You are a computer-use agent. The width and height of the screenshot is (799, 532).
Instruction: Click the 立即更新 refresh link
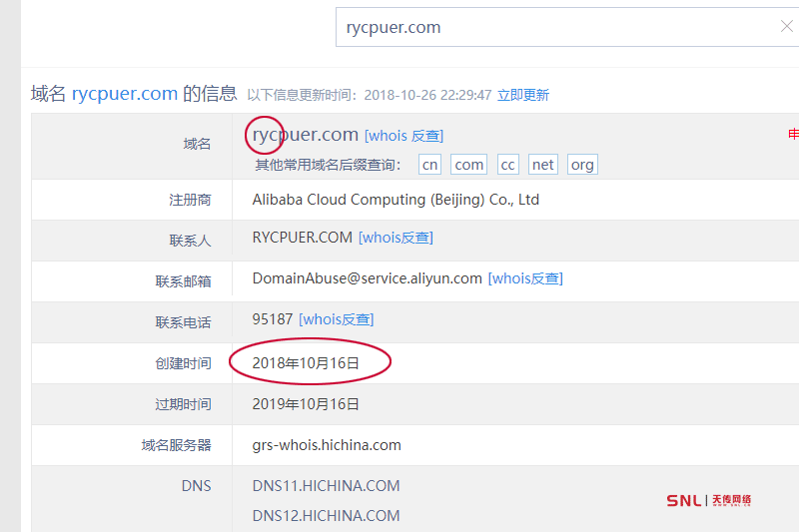(523, 95)
